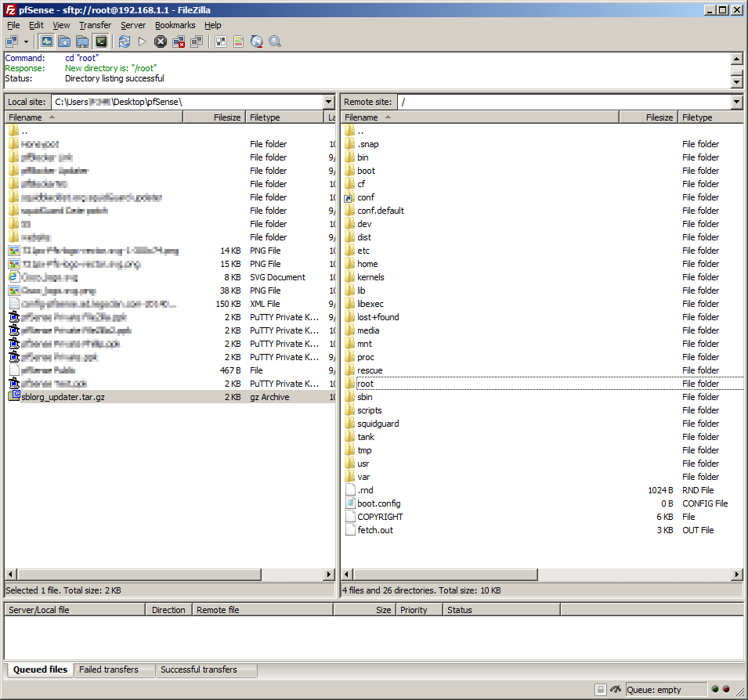Expand the Local site path dropdown
Screen dimensions: 748x700
329,102
